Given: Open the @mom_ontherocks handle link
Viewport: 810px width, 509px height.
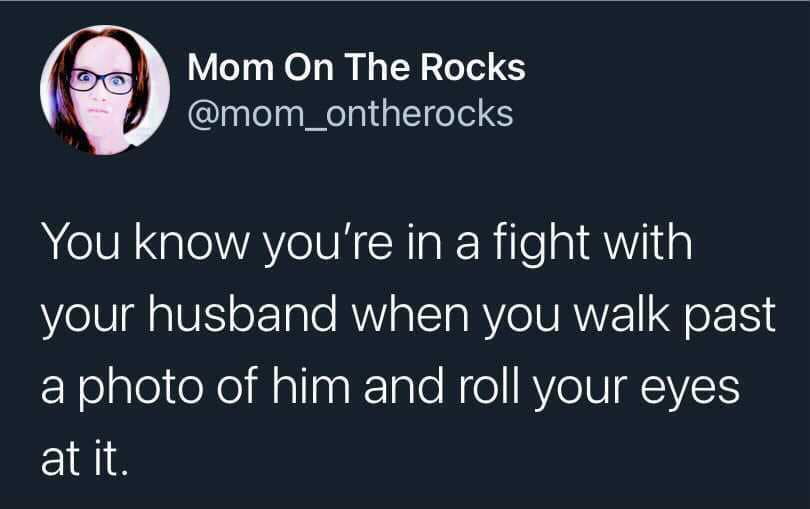Looking at the screenshot, I should point(351,114).
